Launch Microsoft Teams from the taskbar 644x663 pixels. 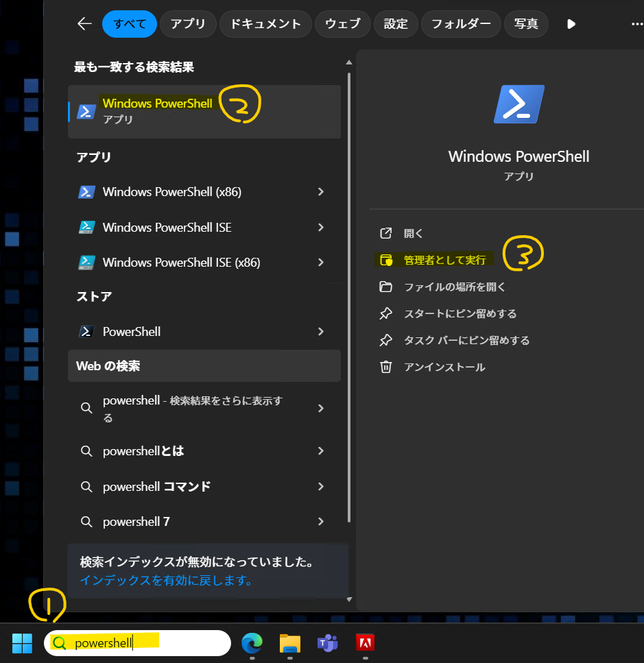327,643
